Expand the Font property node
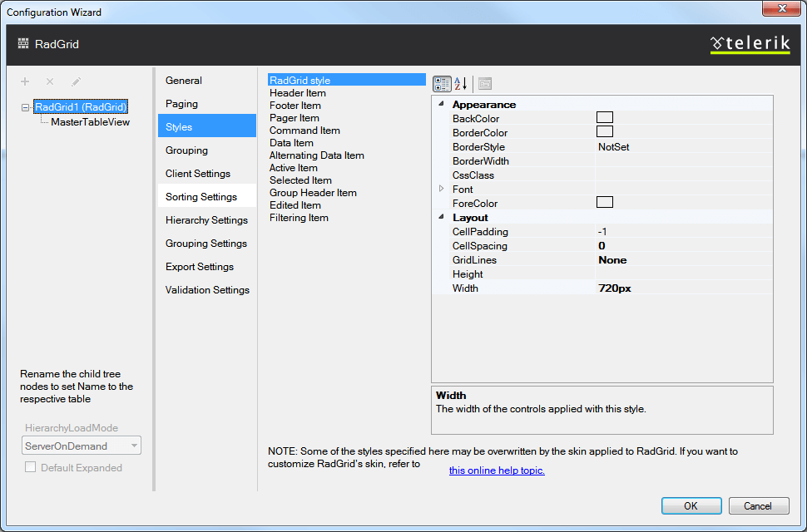This screenshot has width=807, height=532. (441, 190)
